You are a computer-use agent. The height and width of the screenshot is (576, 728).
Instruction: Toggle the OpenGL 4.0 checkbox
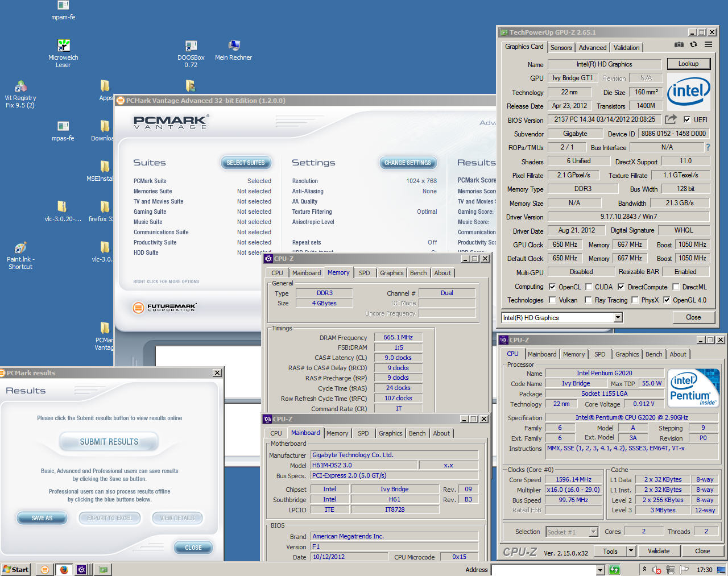667,300
